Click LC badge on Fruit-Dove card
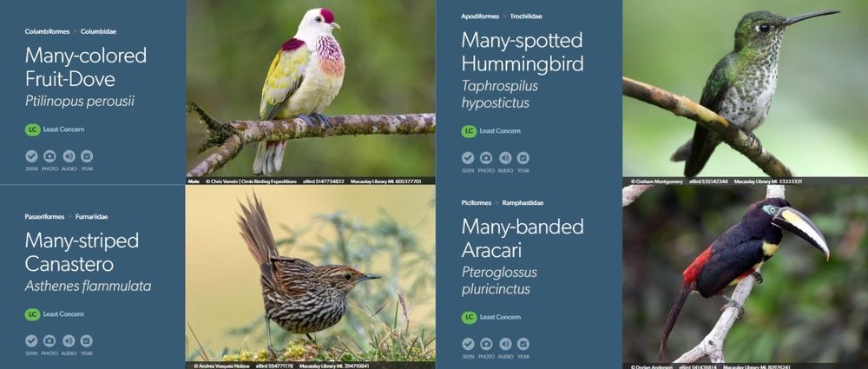This screenshot has height=369, width=868. coord(33,129)
